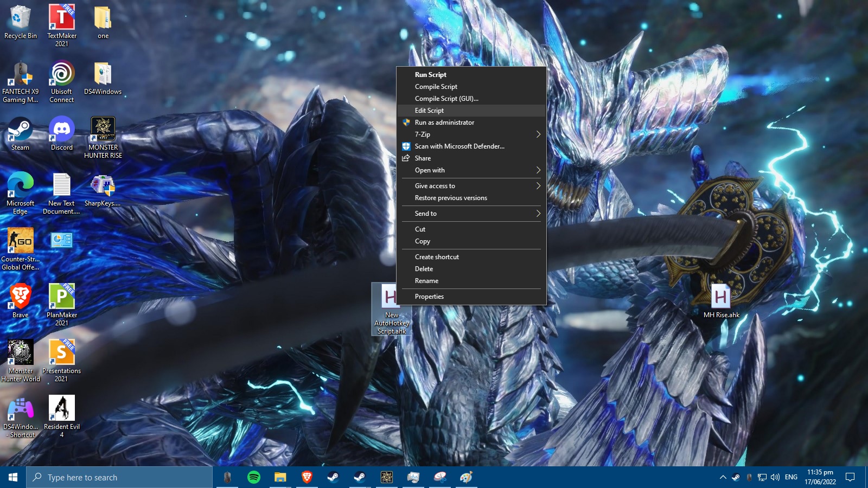Choose Share in the context menu

coord(471,158)
